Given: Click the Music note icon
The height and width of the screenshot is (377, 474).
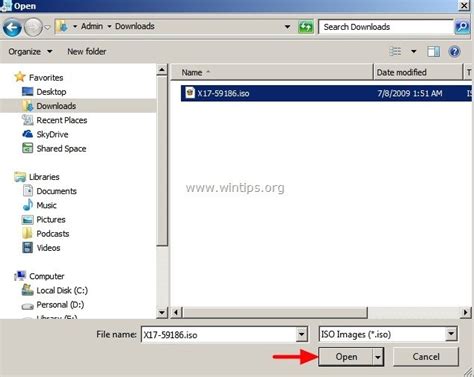Looking at the screenshot, I should (x=27, y=205).
